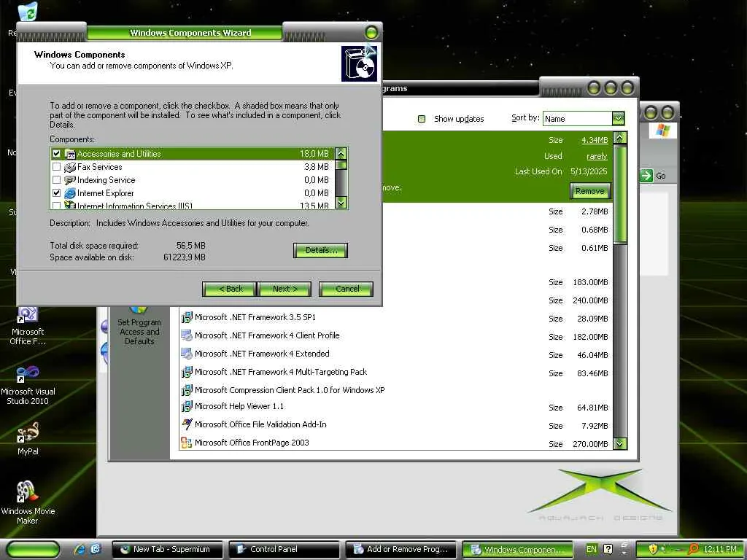The width and height of the screenshot is (747, 560).
Task: Switch to Windows Components taskbar button
Action: [517, 550]
